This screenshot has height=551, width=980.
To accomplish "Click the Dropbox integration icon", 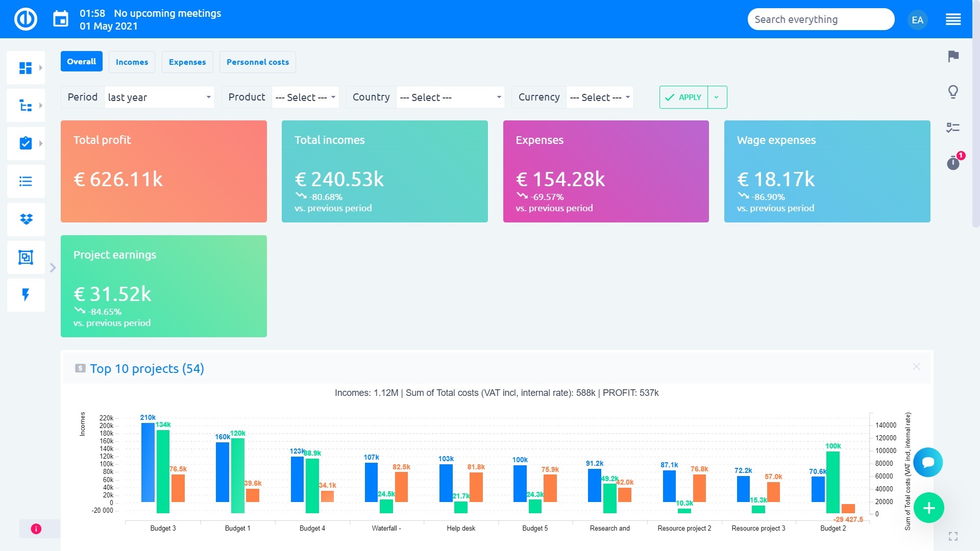I will tap(26, 219).
